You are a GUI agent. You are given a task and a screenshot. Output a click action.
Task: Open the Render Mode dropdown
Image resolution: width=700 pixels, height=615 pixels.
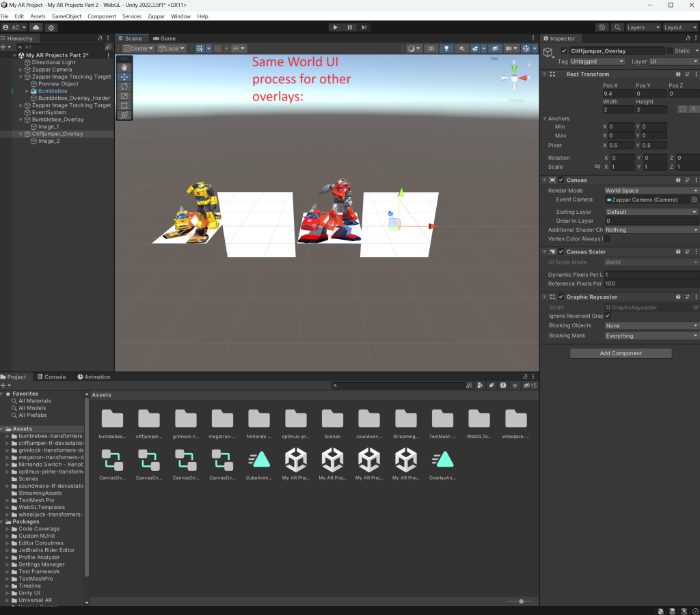click(x=651, y=191)
